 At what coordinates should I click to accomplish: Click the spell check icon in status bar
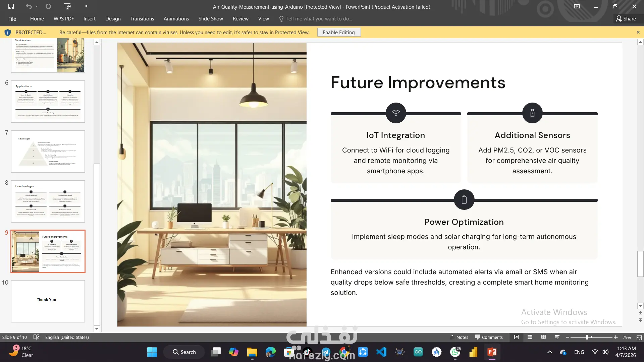pyautogui.click(x=37, y=337)
